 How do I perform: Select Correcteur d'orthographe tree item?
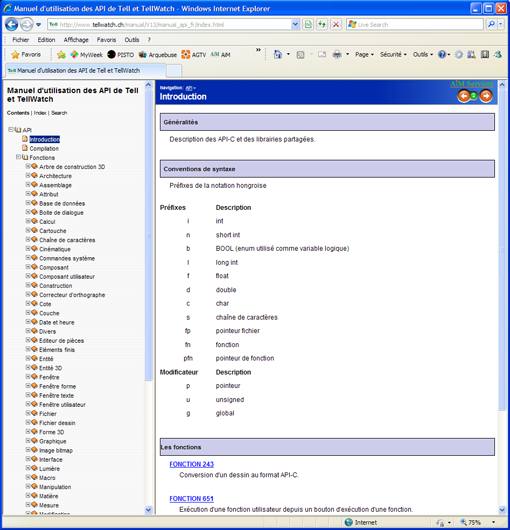pos(72,295)
